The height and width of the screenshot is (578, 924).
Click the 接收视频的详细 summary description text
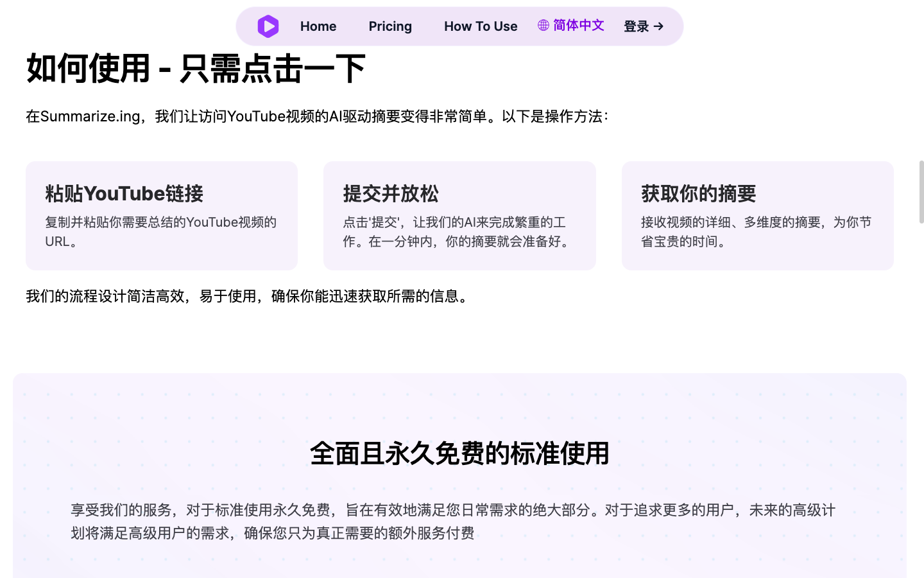click(x=756, y=231)
